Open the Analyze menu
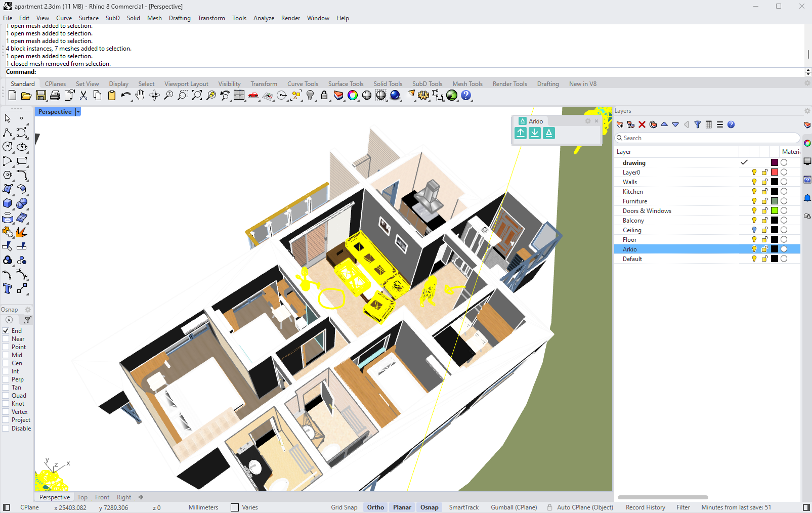This screenshot has width=812, height=513. pyautogui.click(x=264, y=18)
